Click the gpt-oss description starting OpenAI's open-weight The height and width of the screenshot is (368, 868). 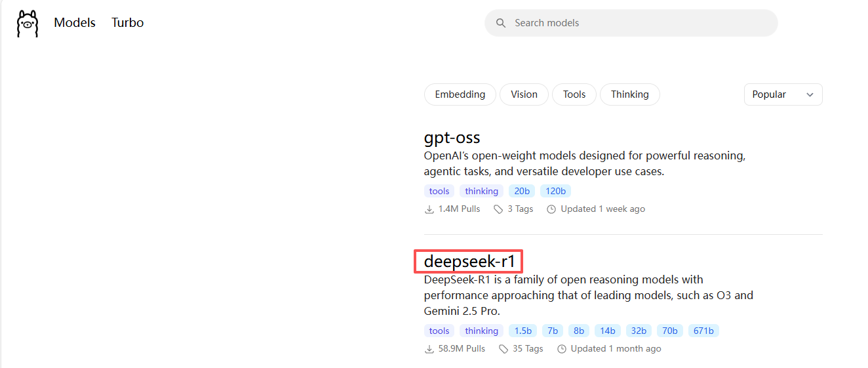pyautogui.click(x=585, y=164)
